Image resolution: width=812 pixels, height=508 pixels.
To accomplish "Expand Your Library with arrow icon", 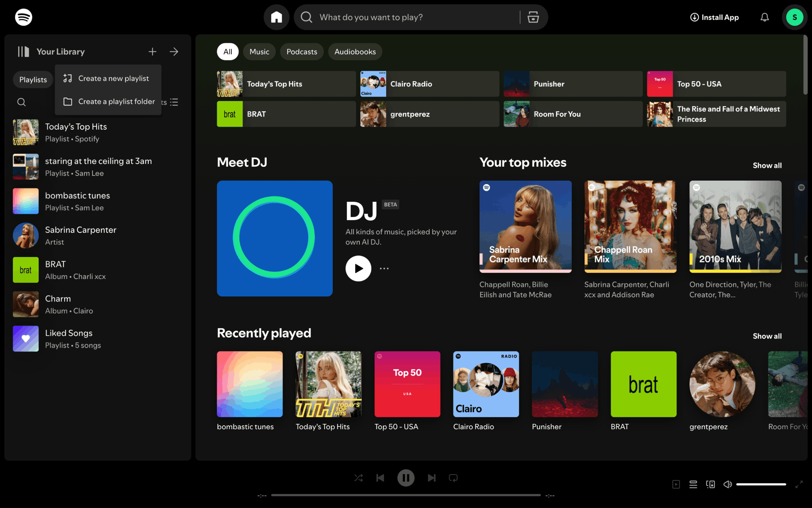I will [174, 52].
